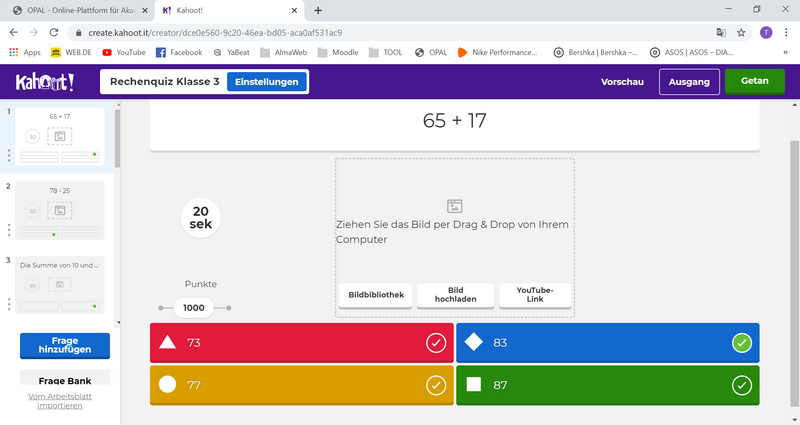The height and width of the screenshot is (425, 800).
Task: Toggle the correct checkmark on answer 87
Action: 741,385
